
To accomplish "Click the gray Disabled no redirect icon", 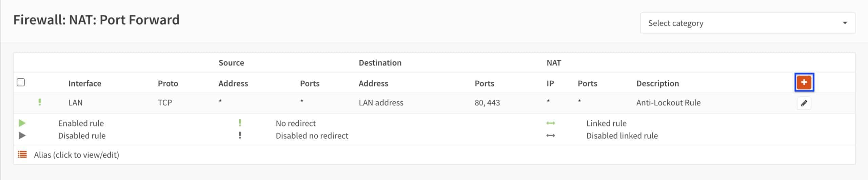I will pos(240,135).
